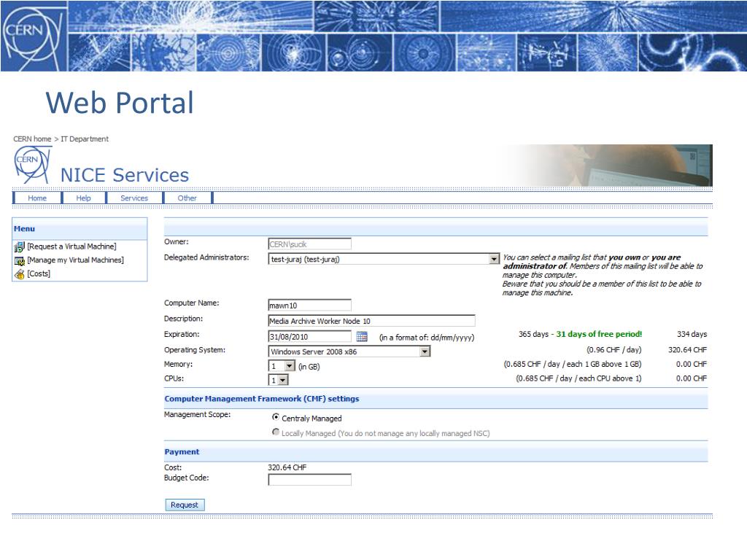Click the CERN logo beside NICE Services
Image resolution: width=747 pixels, height=560 pixels.
[32, 165]
